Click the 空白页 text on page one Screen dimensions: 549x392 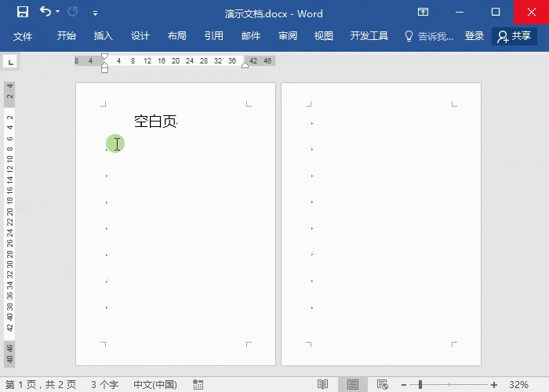(x=155, y=122)
